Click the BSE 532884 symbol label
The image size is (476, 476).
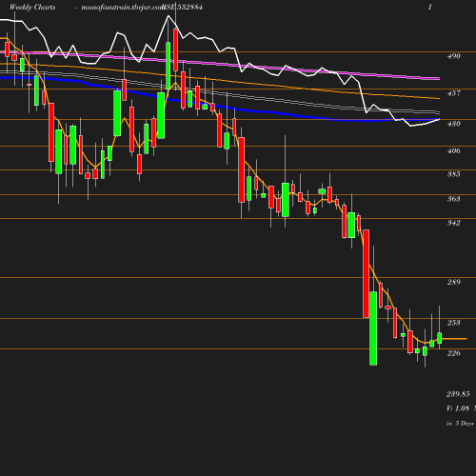[x=183, y=7]
